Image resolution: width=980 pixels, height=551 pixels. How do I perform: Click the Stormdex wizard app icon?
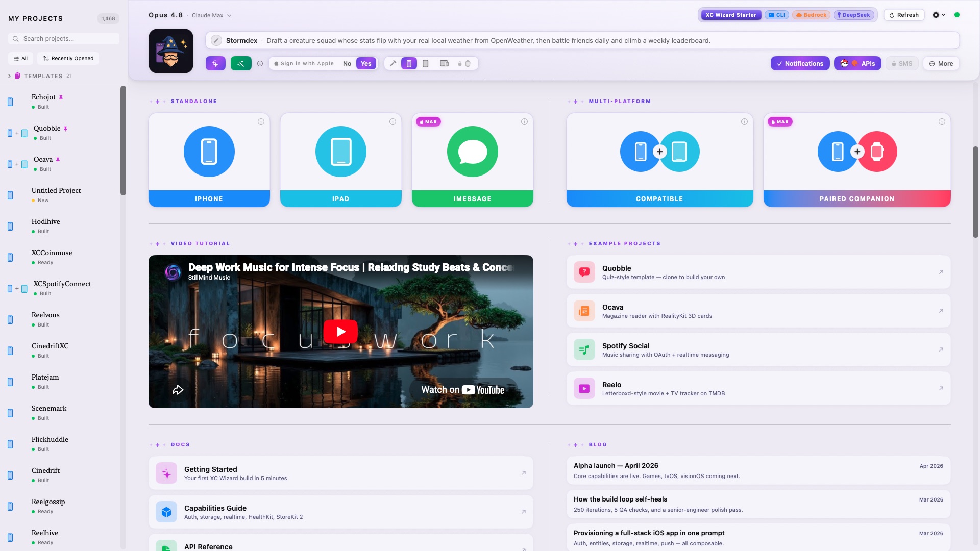[x=171, y=51]
